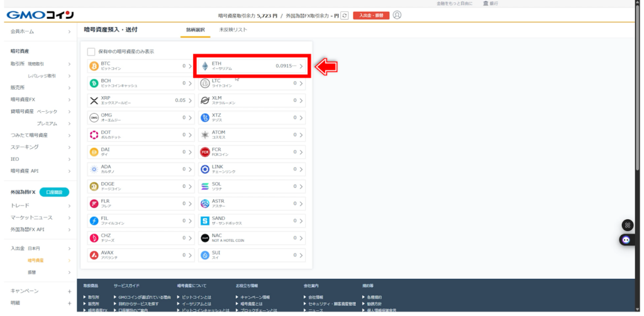Switch to the 未反映リスト tab
Image resolution: width=644 pixels, height=316 pixels.
point(232,30)
